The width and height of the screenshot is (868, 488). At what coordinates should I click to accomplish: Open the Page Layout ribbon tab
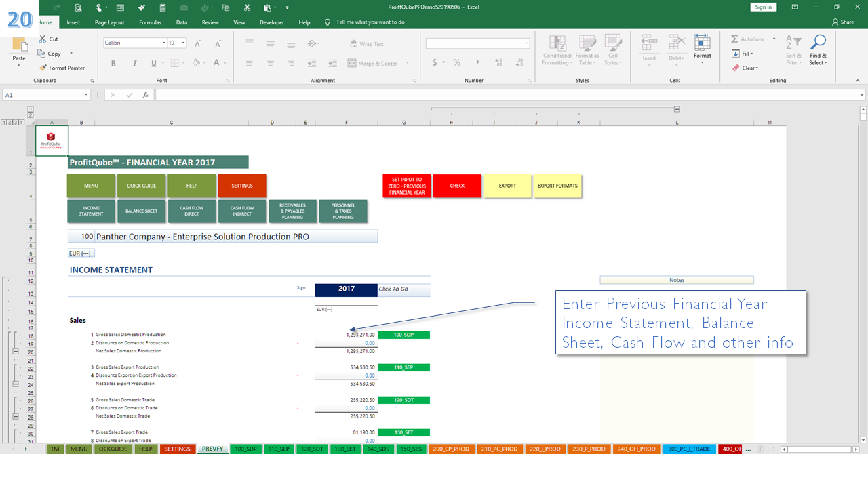point(109,22)
